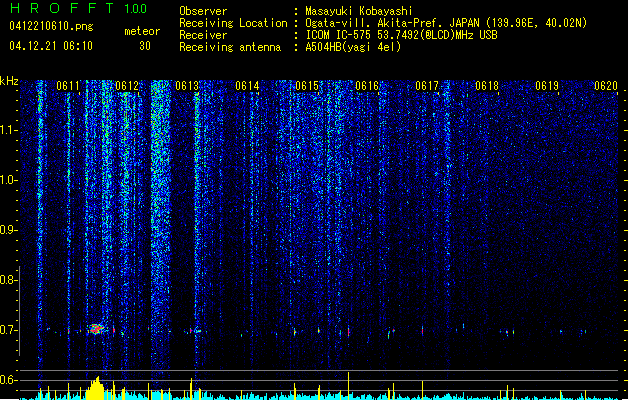The width and height of the screenshot is (629, 400).
Task: Click the 0.7 kHz axis label
Action: tap(8, 330)
